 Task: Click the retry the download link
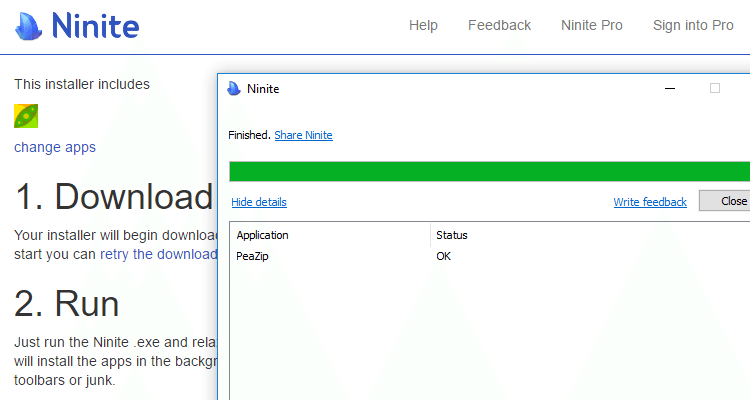tap(159, 254)
